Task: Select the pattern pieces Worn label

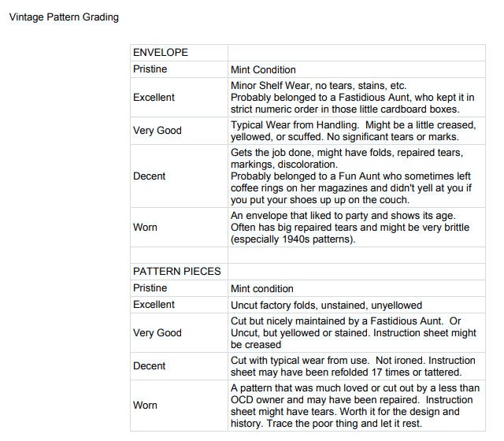Action: [x=145, y=406]
